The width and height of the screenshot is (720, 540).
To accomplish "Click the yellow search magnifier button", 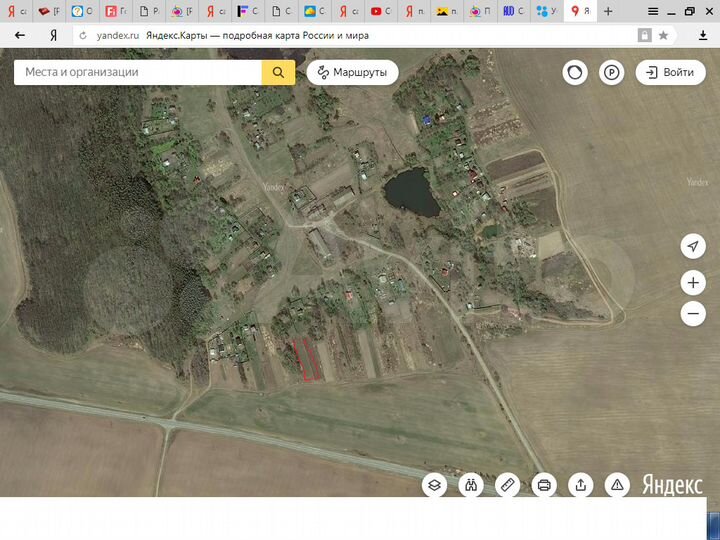I will [278, 72].
